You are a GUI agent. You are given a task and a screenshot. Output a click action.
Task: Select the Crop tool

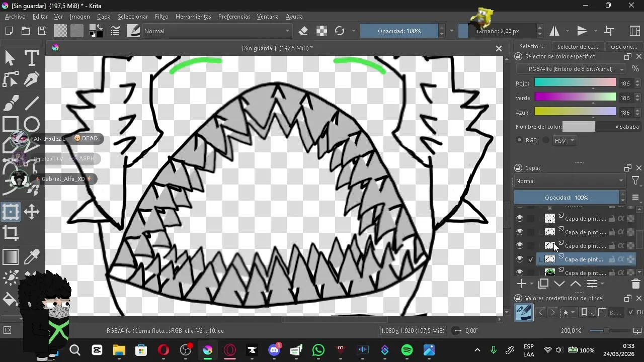pyautogui.click(x=10, y=233)
